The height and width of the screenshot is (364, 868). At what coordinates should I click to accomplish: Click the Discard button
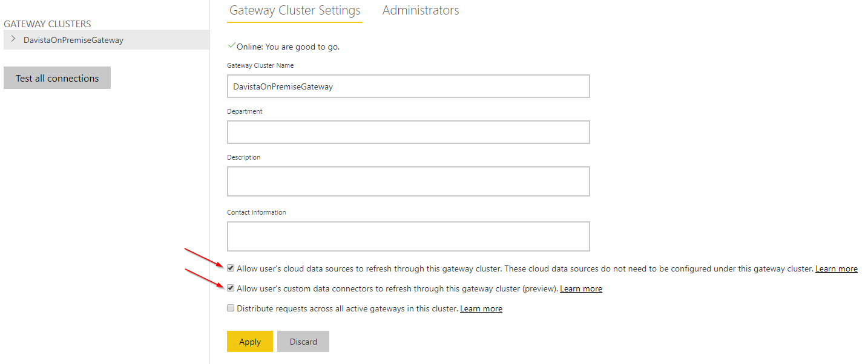coord(303,342)
